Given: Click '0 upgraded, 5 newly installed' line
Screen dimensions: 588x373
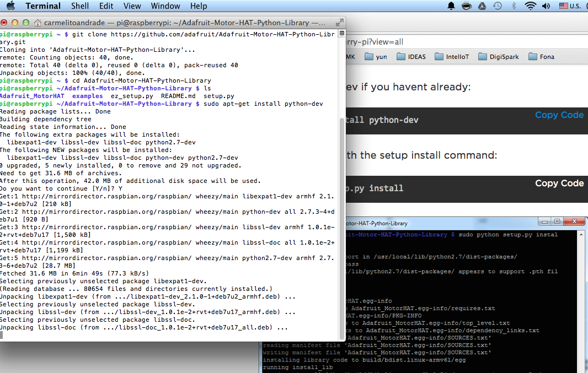Looking at the screenshot, I should pos(121,165).
